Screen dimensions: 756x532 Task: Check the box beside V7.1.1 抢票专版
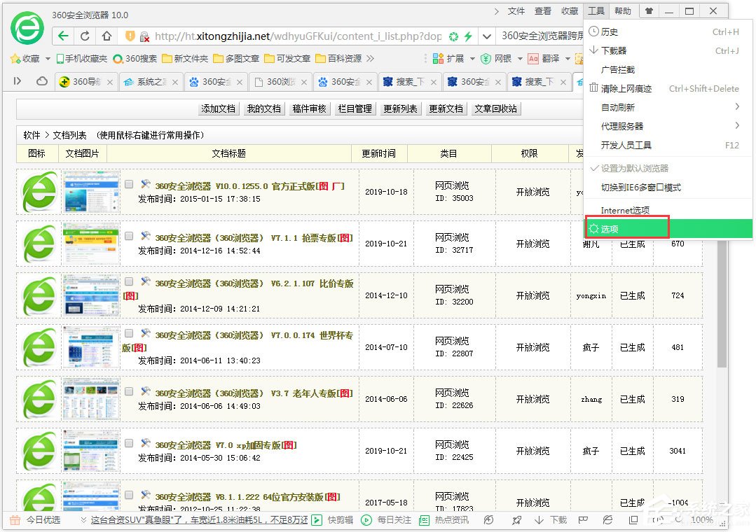coord(129,234)
